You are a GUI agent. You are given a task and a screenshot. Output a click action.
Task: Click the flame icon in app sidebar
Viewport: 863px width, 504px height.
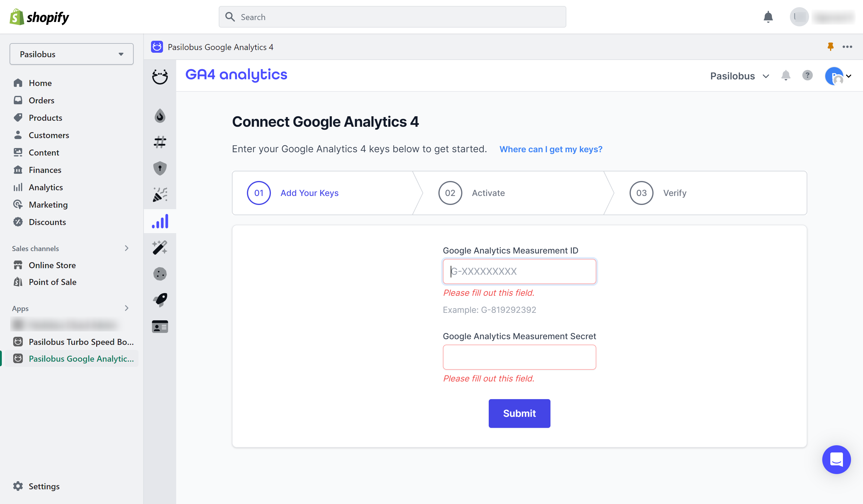pyautogui.click(x=160, y=116)
